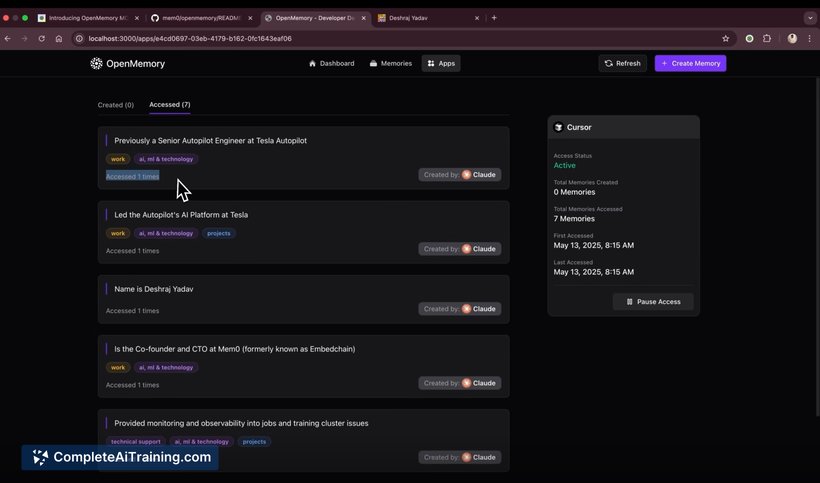
Task: Click the browser reload icon
Action: point(41,39)
